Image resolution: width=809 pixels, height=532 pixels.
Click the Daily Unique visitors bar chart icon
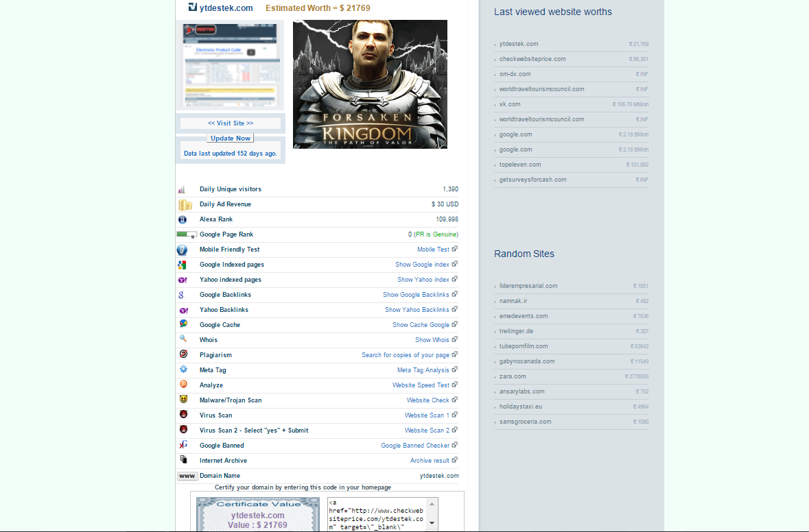[x=182, y=190]
